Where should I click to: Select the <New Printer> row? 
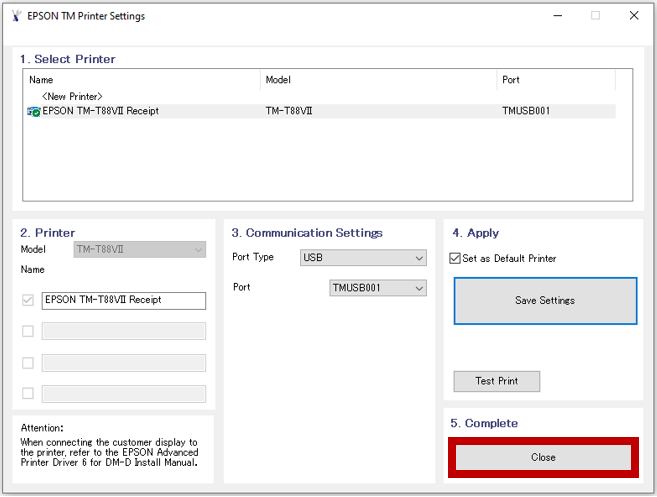[72, 96]
